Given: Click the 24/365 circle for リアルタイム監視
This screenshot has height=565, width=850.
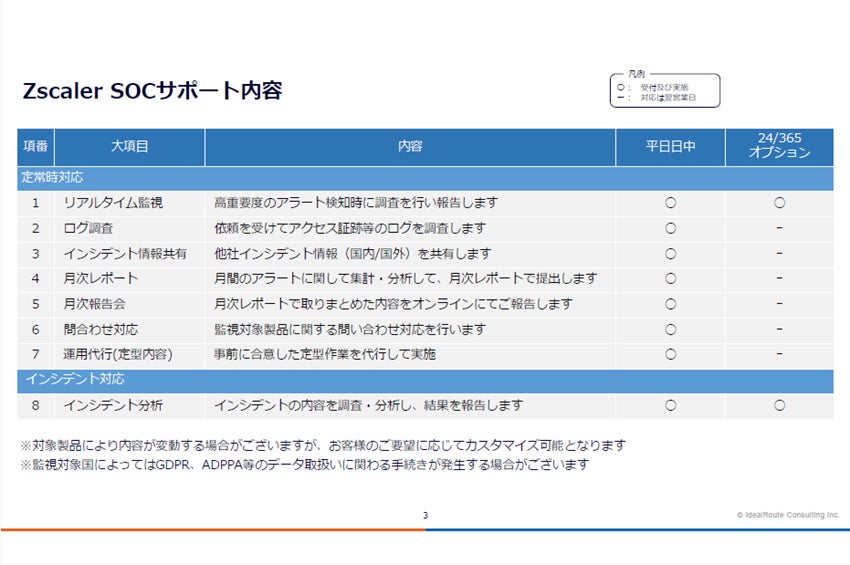Looking at the screenshot, I should 780,203.
